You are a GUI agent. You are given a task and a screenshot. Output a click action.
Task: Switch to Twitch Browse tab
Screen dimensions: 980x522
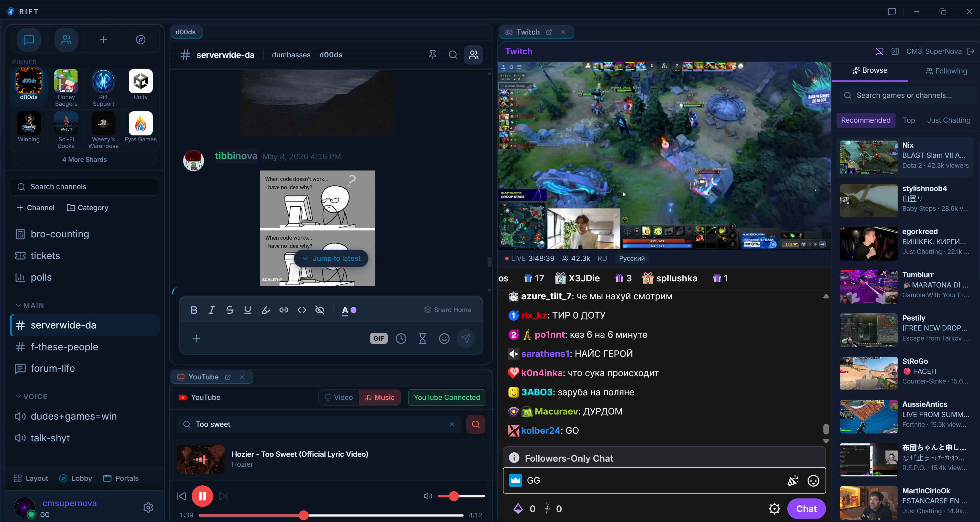tap(870, 70)
